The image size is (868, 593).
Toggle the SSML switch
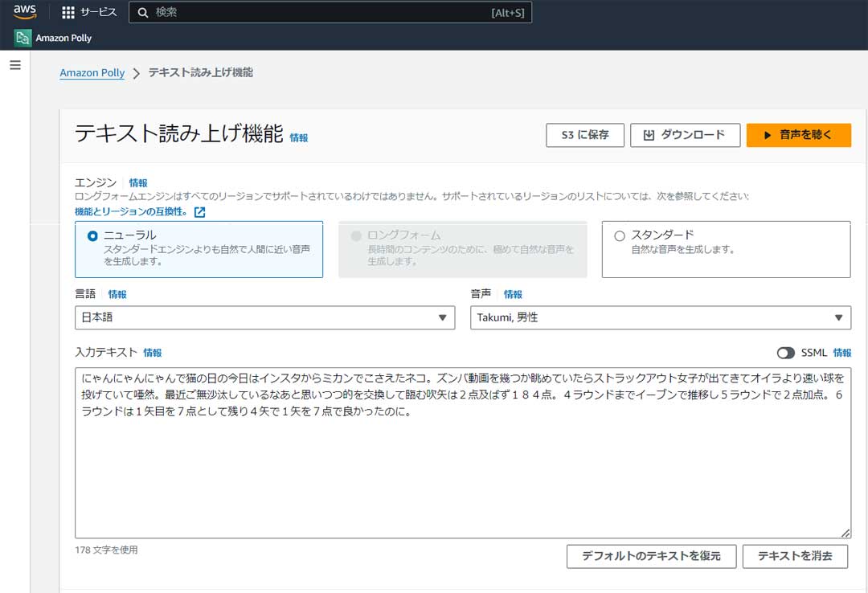(x=785, y=353)
